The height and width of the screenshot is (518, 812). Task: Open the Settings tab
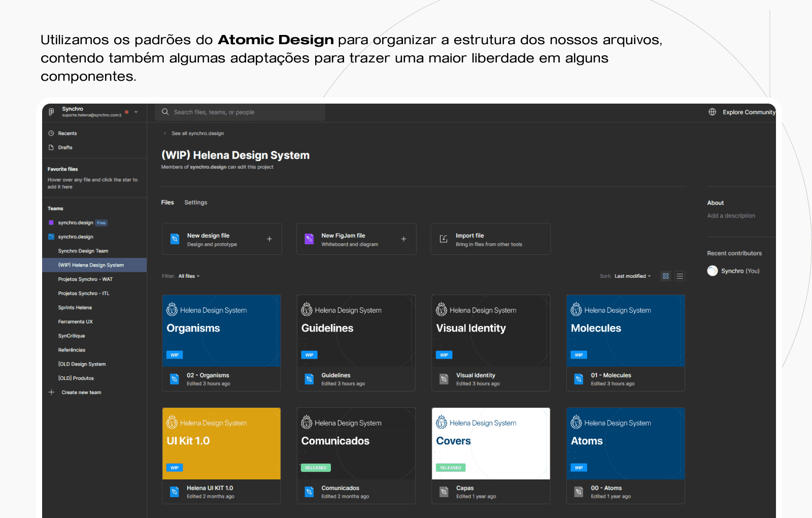coord(196,202)
